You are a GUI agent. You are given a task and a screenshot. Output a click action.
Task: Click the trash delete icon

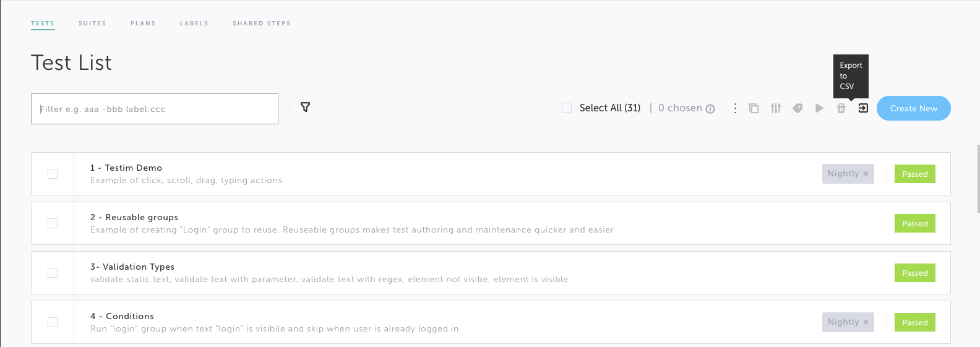(841, 108)
